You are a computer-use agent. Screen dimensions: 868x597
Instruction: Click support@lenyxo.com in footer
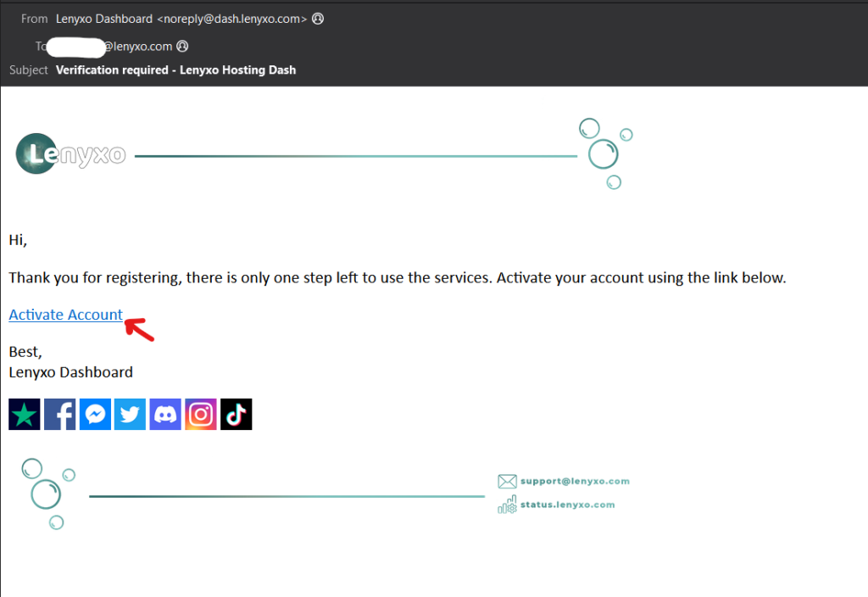pyautogui.click(x=576, y=482)
